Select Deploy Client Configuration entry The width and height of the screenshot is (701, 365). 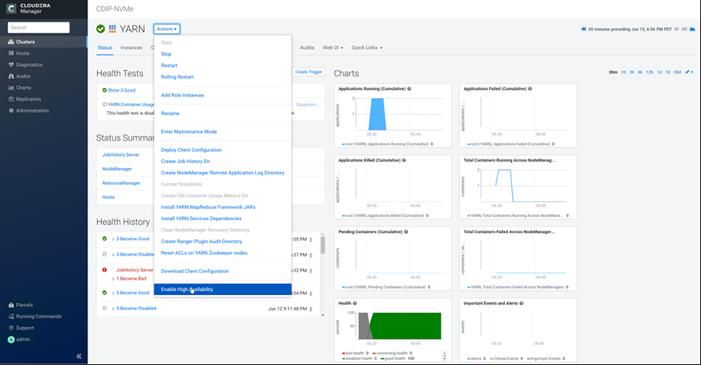pos(191,150)
